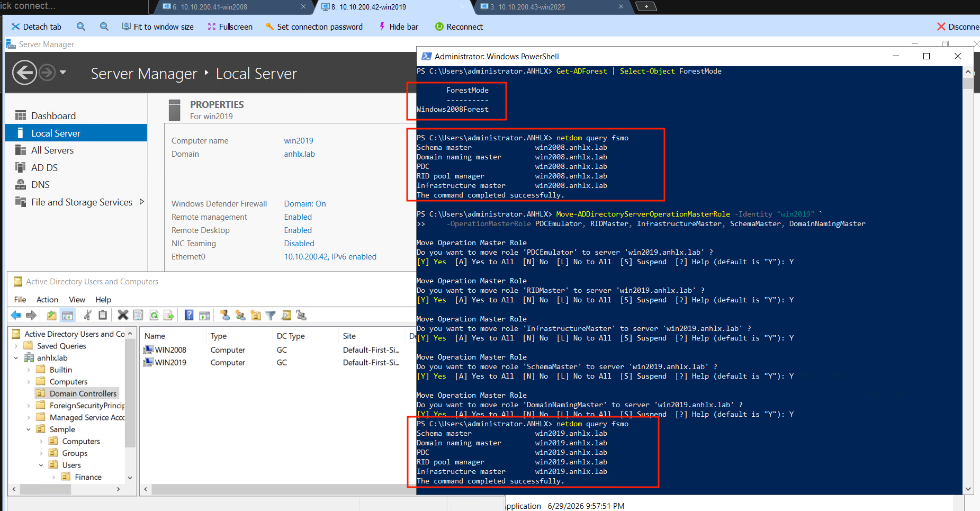Click zoom in magnifier in connection bar

click(80, 26)
